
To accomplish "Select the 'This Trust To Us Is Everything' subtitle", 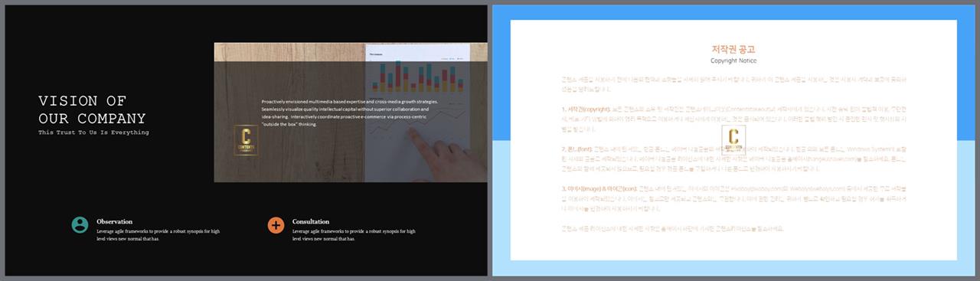I will [x=93, y=132].
